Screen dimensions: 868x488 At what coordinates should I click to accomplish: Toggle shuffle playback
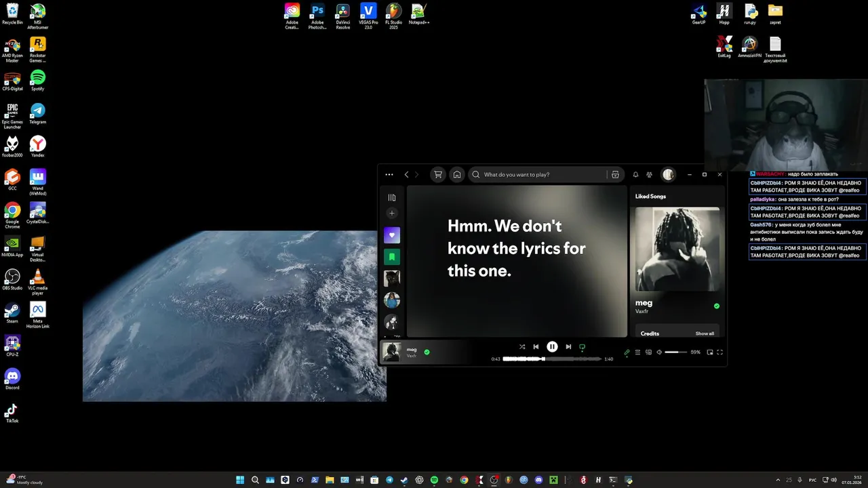coord(522,347)
